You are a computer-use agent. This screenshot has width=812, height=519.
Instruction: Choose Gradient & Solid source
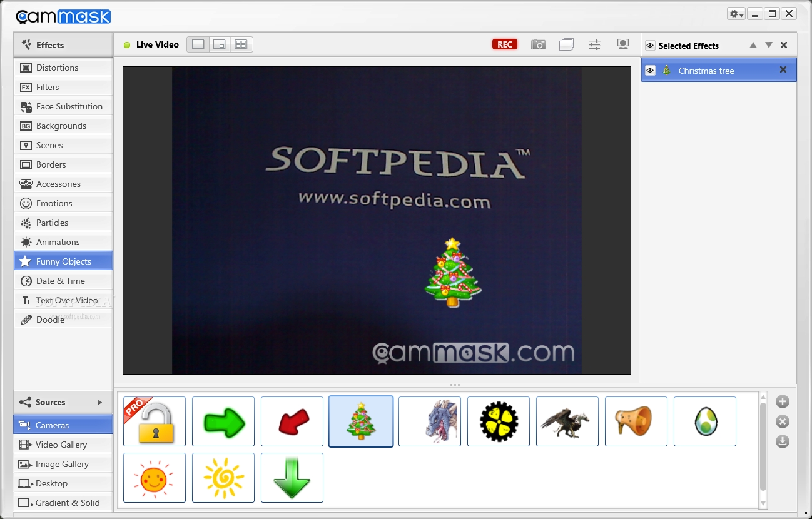63,503
